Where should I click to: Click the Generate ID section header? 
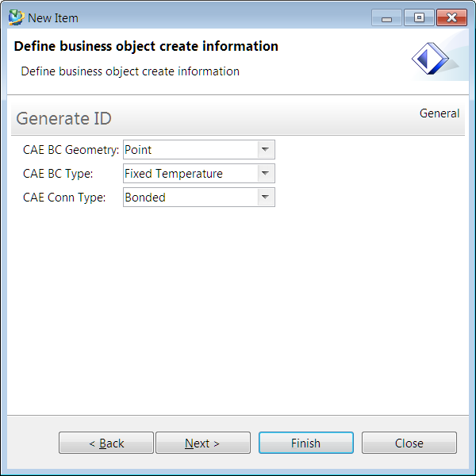(64, 119)
